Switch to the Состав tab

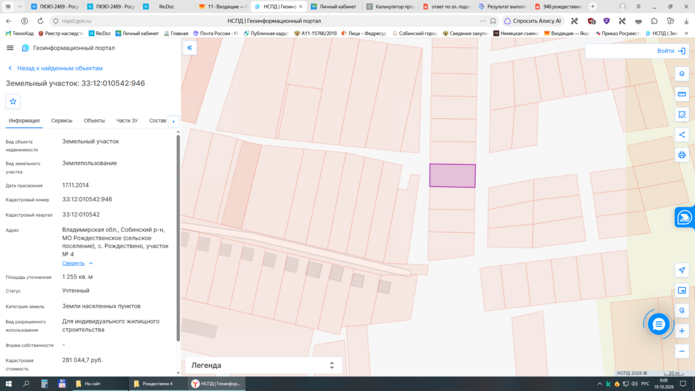click(157, 121)
